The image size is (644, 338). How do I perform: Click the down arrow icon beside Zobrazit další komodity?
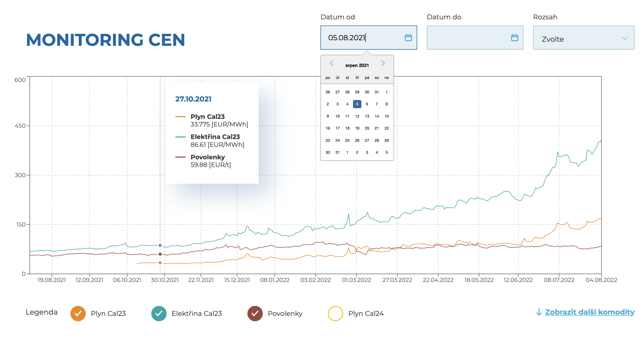tap(539, 312)
